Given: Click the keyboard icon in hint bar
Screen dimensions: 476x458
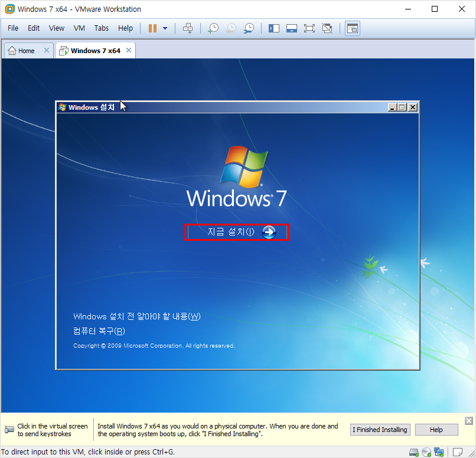Looking at the screenshot, I should (9, 430).
